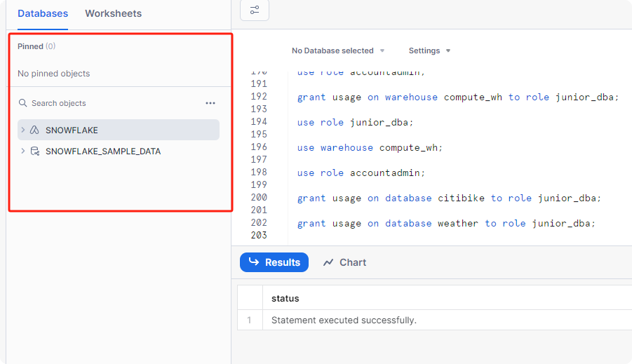Open the Worksheets tab
The width and height of the screenshot is (632, 364).
tap(113, 13)
